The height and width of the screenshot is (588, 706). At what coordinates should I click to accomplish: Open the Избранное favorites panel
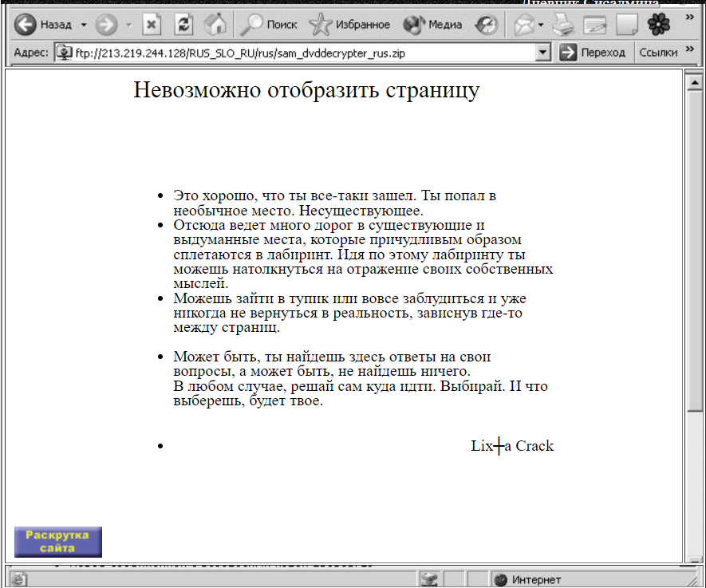349,25
